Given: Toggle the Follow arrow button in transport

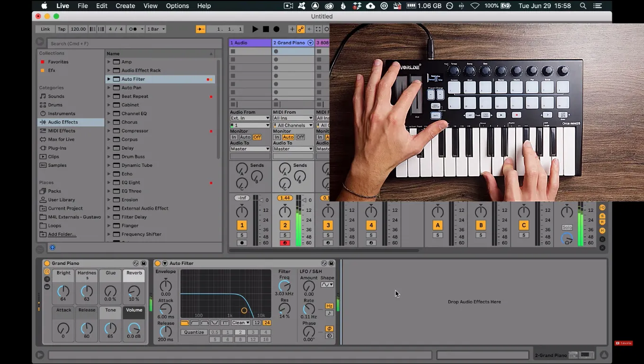Looking at the screenshot, I should 201,29.
